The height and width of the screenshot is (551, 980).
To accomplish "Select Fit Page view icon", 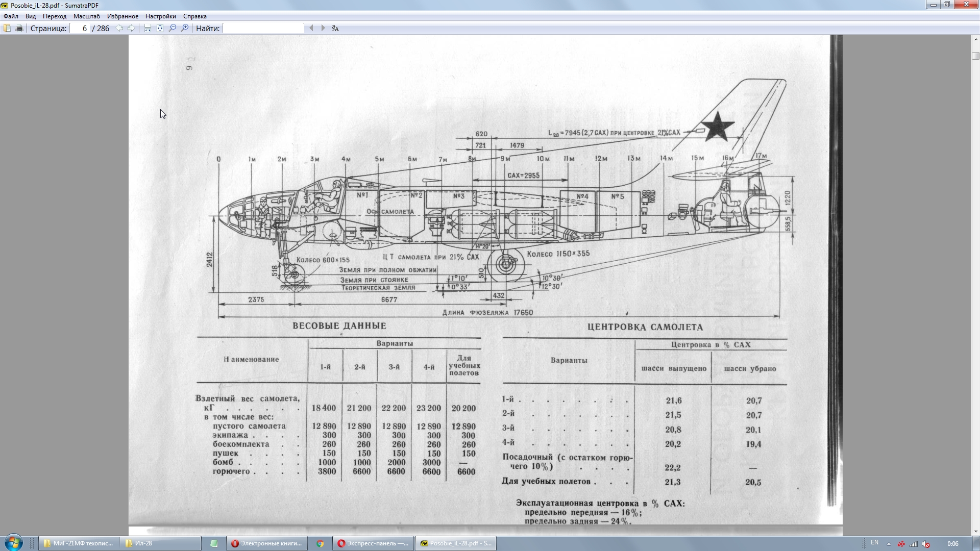I will 160,29.
